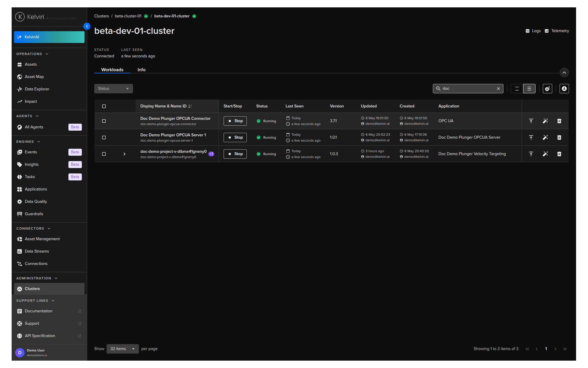Viewport: 588px width, 368px height.
Task: Check Doc Demo Plunger OPCUA Server 1 row
Action: pyautogui.click(x=104, y=138)
